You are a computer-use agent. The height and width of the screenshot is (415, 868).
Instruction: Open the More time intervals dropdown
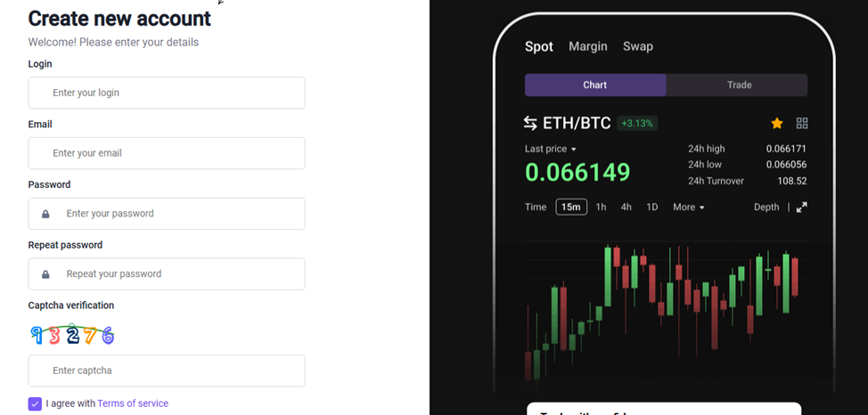pos(689,207)
